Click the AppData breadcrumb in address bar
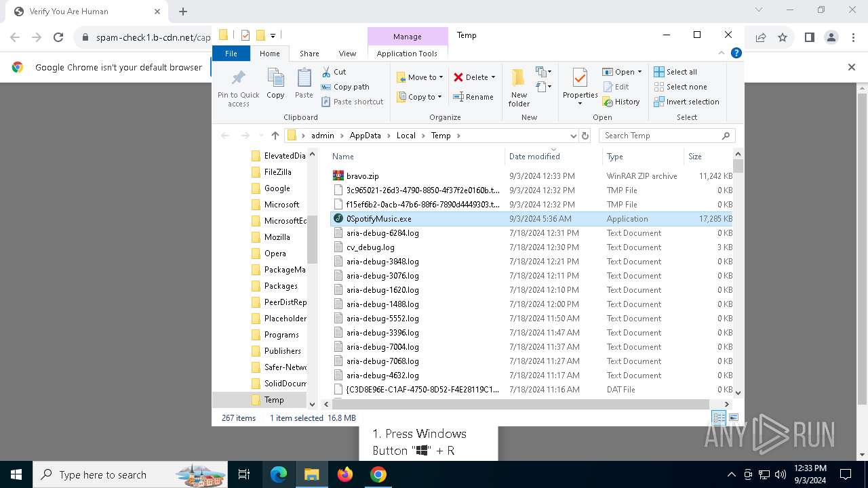This screenshot has width=868, height=488. tap(366, 136)
